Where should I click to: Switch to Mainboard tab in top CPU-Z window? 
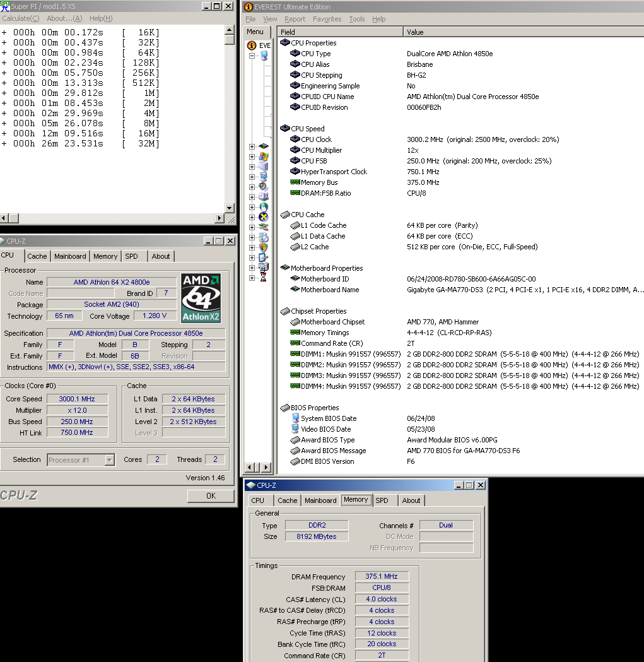[70, 256]
